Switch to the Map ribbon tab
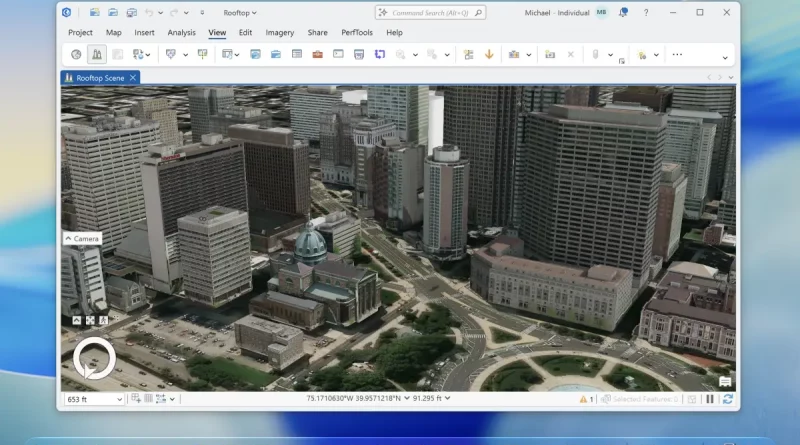Image resolution: width=800 pixels, height=445 pixels. 113,33
